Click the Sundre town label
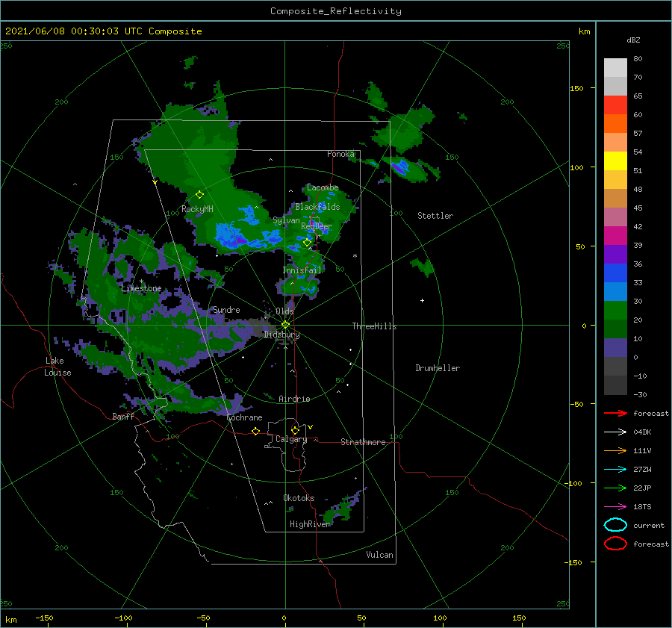This screenshot has height=628, width=672. 226,309
